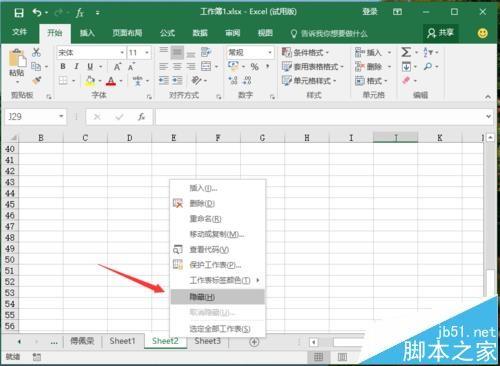Choose 保护工作表 in the context menu
This screenshot has height=366, width=500.
(x=218, y=265)
